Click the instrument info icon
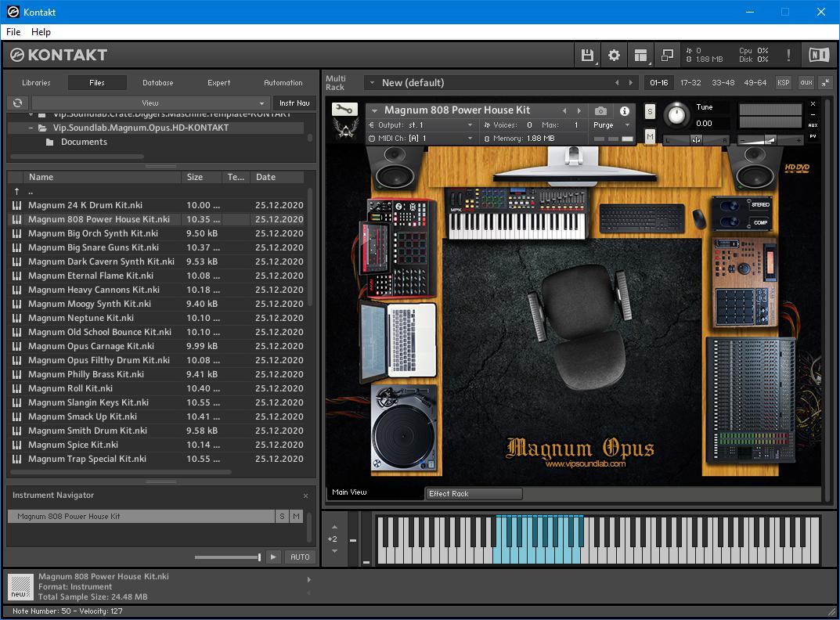 [625, 111]
